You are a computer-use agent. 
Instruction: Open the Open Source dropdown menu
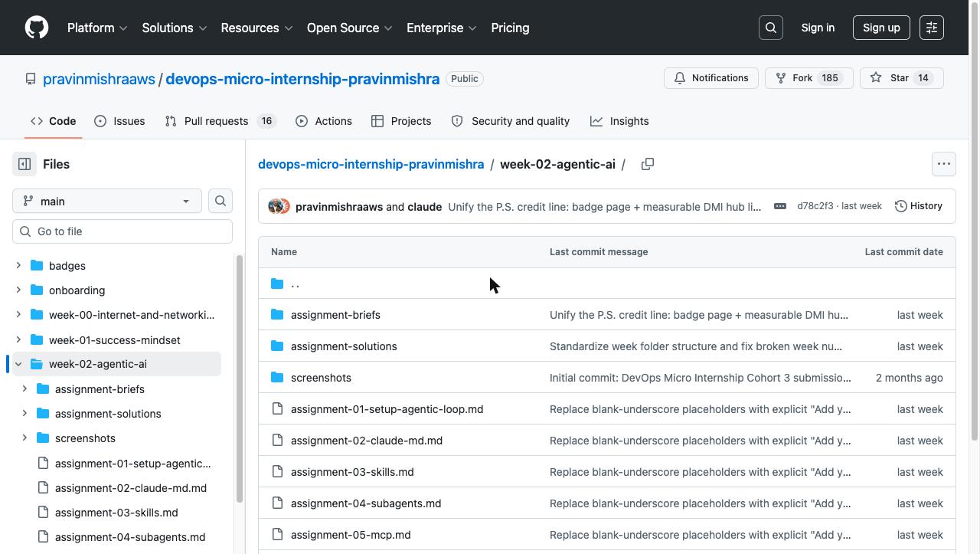coord(350,28)
